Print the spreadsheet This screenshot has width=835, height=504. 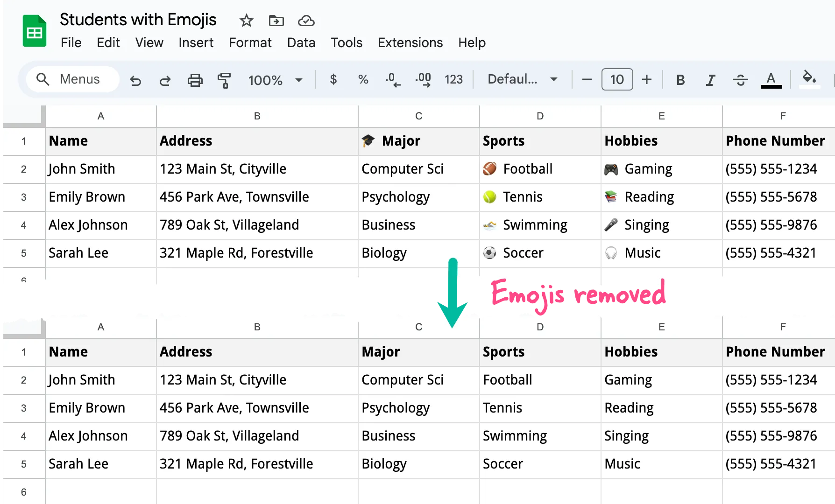pos(195,79)
